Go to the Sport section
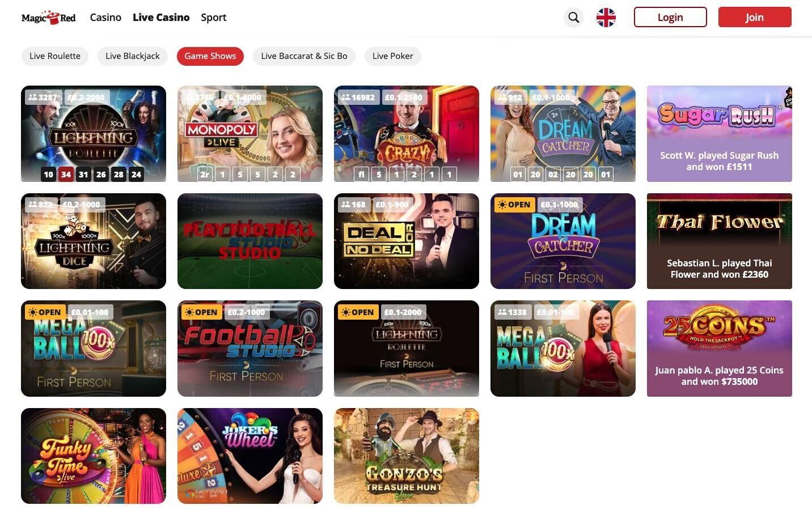The image size is (812, 518). pyautogui.click(x=214, y=18)
